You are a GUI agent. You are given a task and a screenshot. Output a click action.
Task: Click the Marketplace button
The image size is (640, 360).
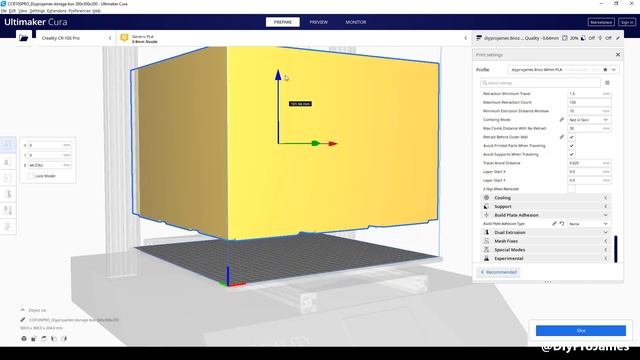pos(601,22)
